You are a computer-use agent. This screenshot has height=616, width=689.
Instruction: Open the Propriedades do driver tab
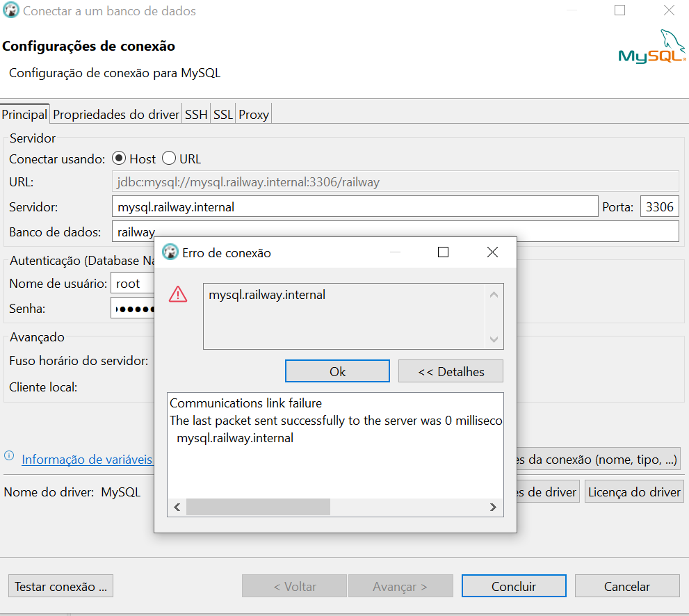coord(116,114)
